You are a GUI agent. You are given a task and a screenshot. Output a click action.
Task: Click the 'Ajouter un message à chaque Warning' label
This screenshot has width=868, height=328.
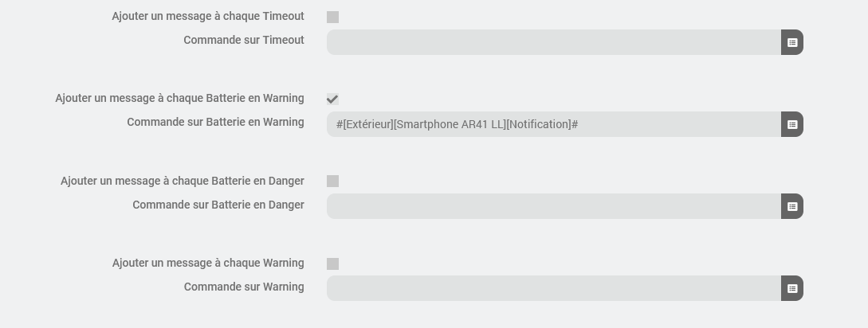[208, 263]
